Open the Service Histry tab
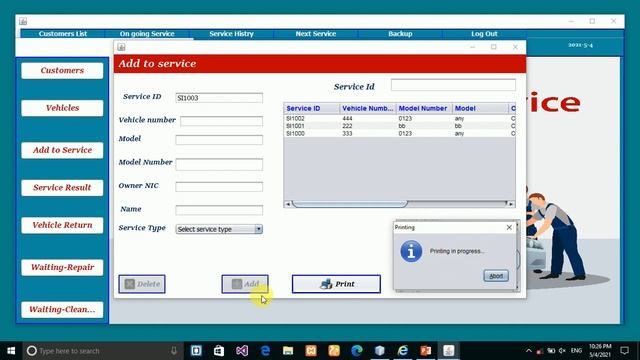The image size is (640, 360). click(231, 34)
